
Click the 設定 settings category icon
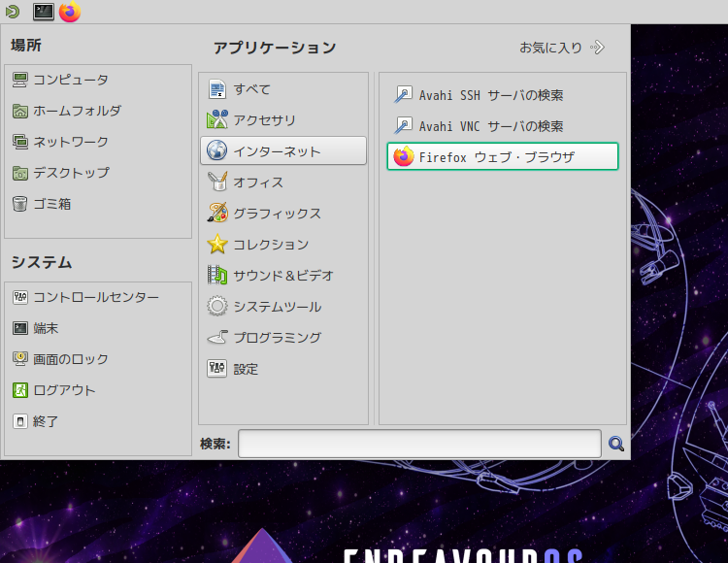[x=217, y=369]
